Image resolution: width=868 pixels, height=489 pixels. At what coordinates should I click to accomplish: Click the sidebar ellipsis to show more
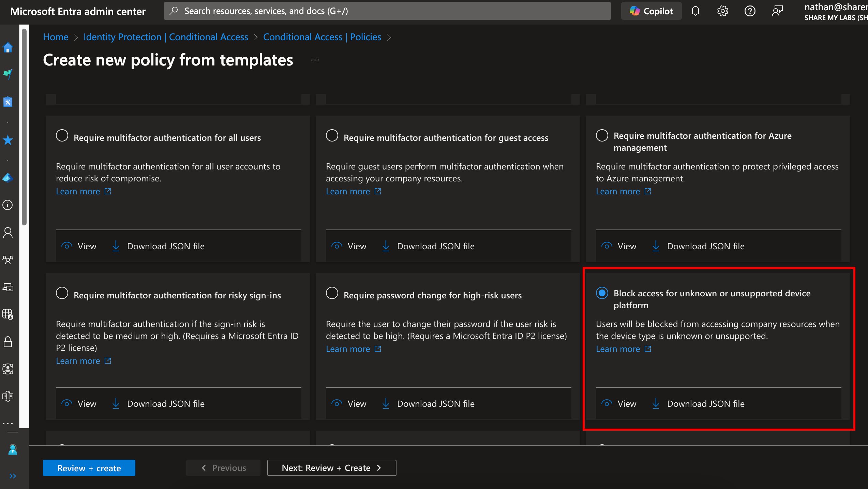(x=8, y=424)
